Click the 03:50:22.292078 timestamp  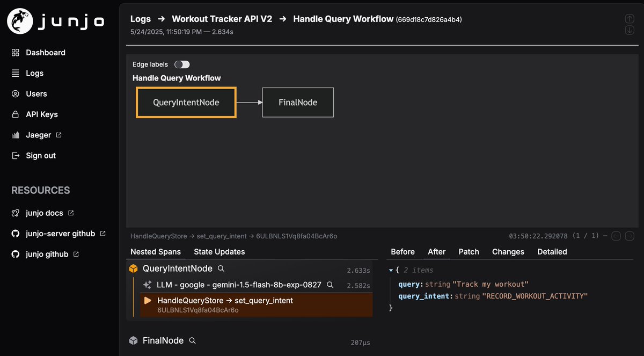point(537,236)
